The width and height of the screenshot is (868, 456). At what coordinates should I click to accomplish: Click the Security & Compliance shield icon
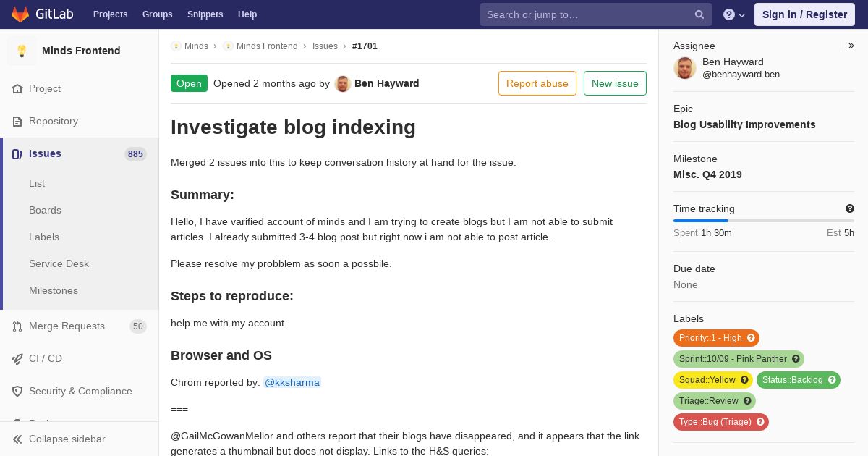(x=17, y=391)
